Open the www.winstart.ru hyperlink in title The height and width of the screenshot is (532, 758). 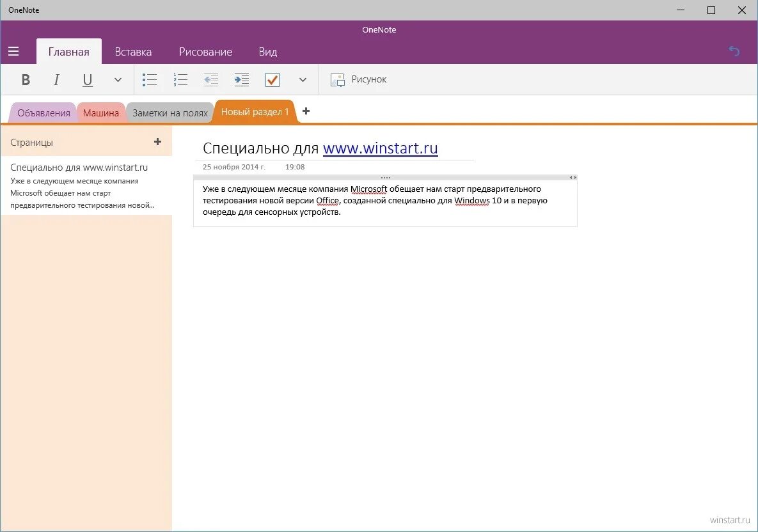[380, 148]
